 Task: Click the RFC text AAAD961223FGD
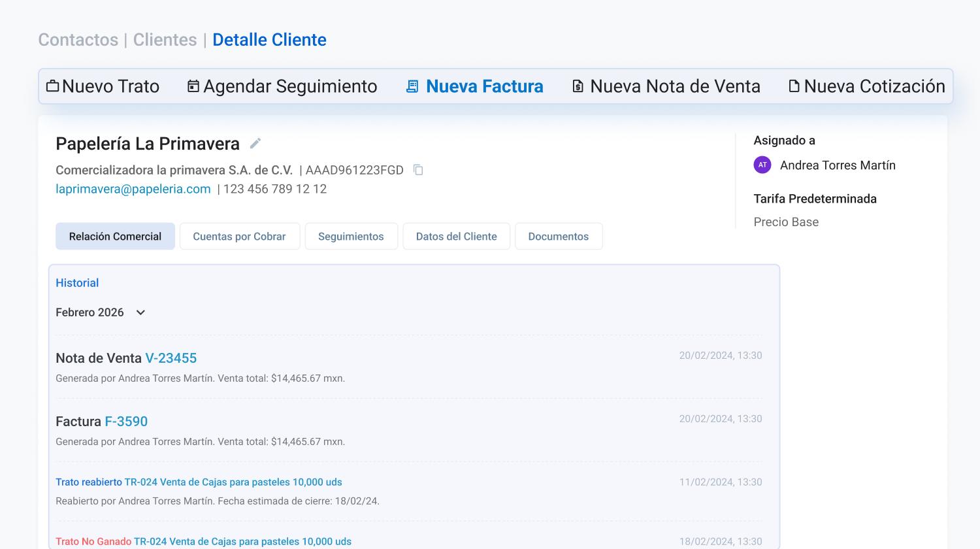355,170
